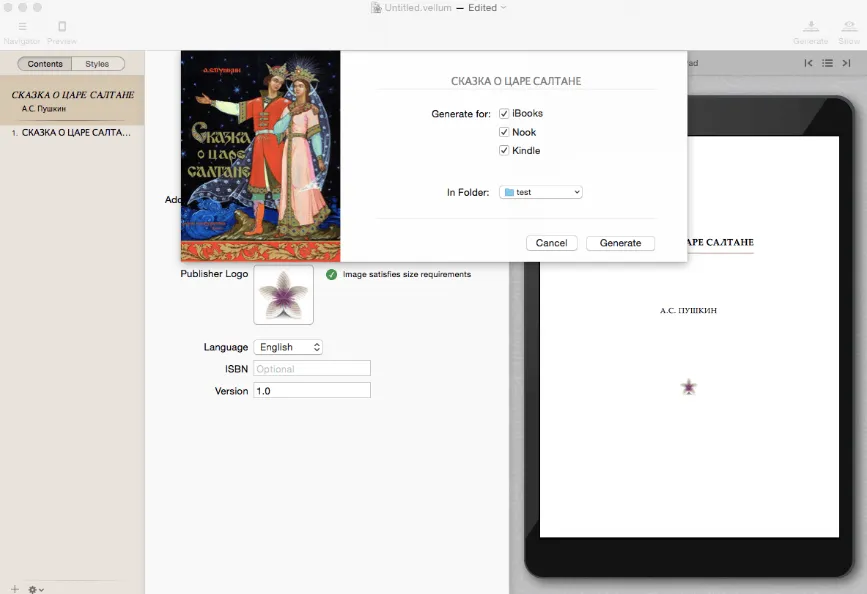The width and height of the screenshot is (867, 594).
Task: Go to last page in preview
Action: pos(847,63)
